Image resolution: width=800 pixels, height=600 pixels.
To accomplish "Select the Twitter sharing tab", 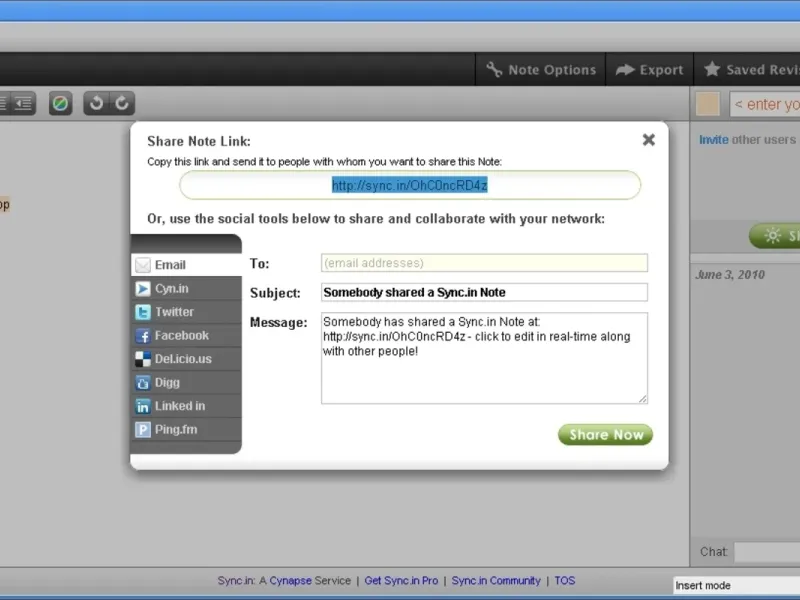I will coord(186,312).
